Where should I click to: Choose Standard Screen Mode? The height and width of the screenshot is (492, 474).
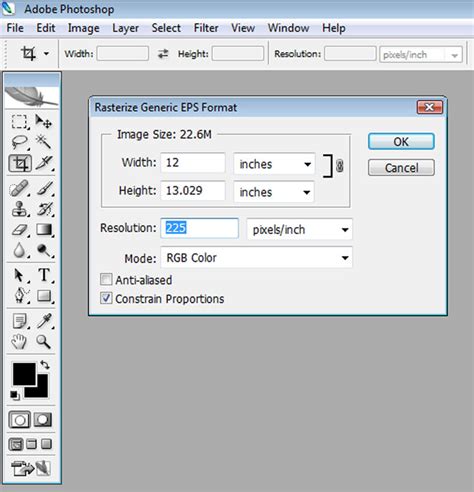click(x=16, y=444)
